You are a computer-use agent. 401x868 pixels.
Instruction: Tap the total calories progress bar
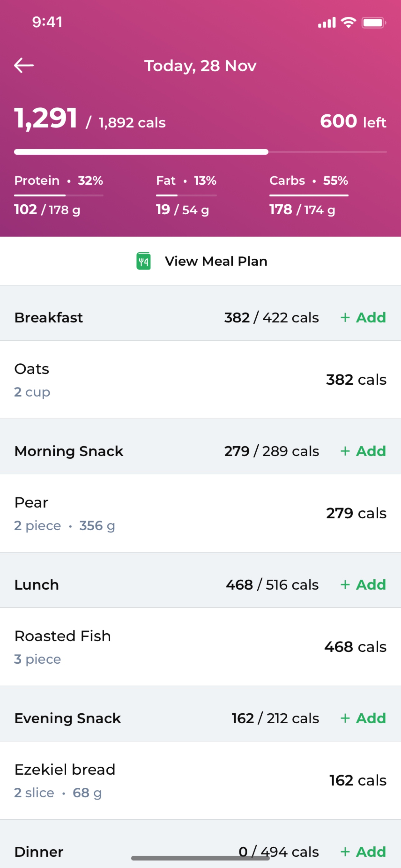200,152
